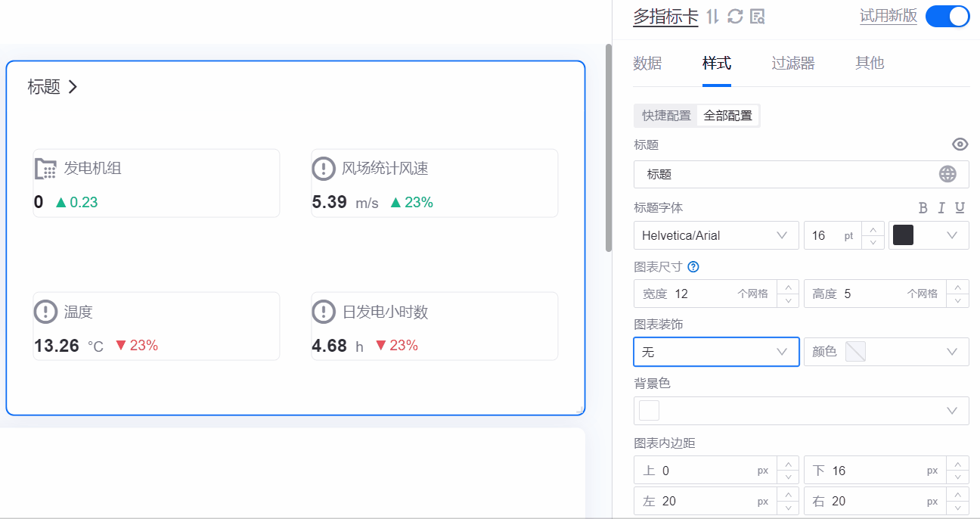This screenshot has height=519, width=980.
Task: Click the swap/sort arrows icon beside 多指标卡
Action: pos(712,17)
